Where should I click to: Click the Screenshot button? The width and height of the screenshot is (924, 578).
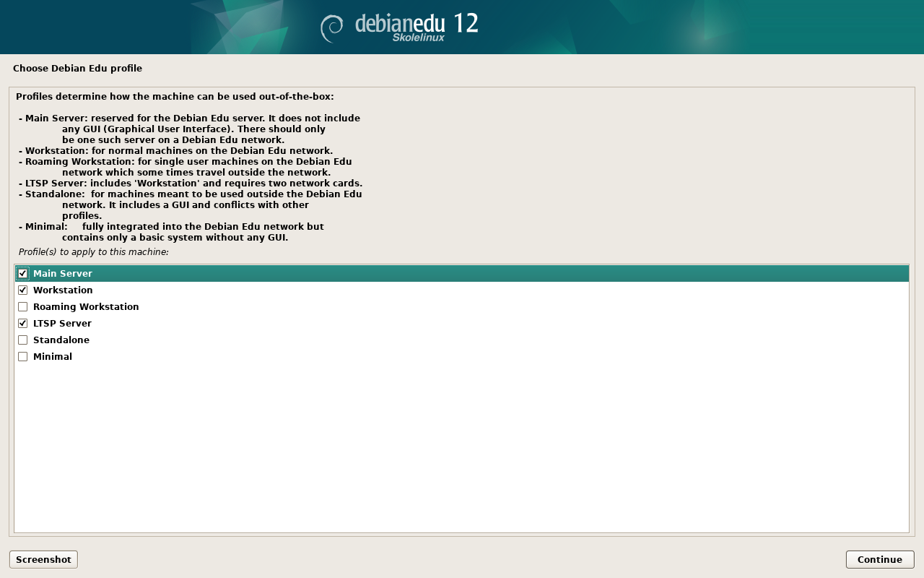point(43,559)
